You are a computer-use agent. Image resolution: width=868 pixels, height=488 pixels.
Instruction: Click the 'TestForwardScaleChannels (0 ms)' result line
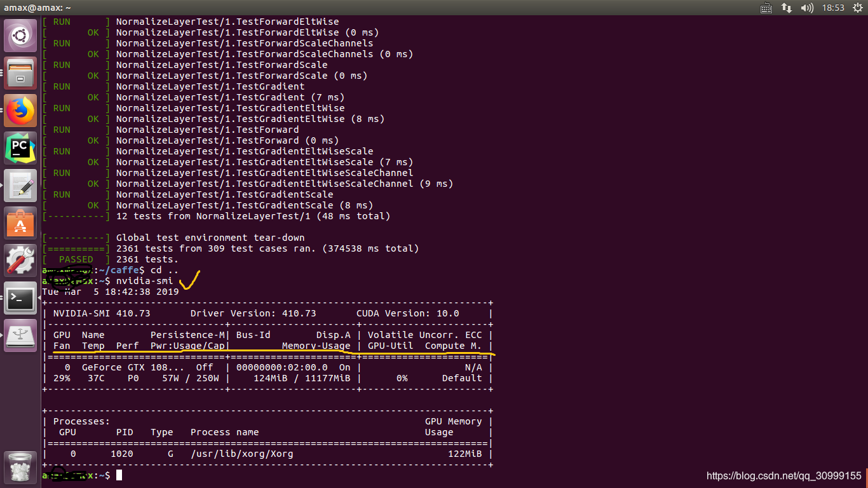[x=264, y=54]
